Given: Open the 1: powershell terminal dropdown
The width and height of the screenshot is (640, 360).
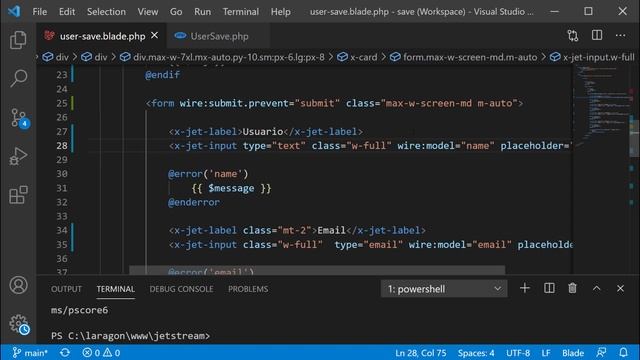Looking at the screenshot, I should click(444, 289).
